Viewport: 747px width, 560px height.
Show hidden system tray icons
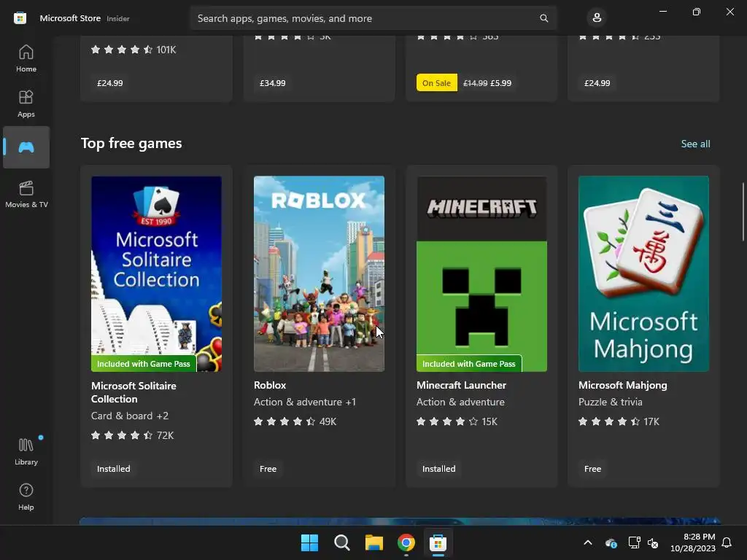coord(588,542)
